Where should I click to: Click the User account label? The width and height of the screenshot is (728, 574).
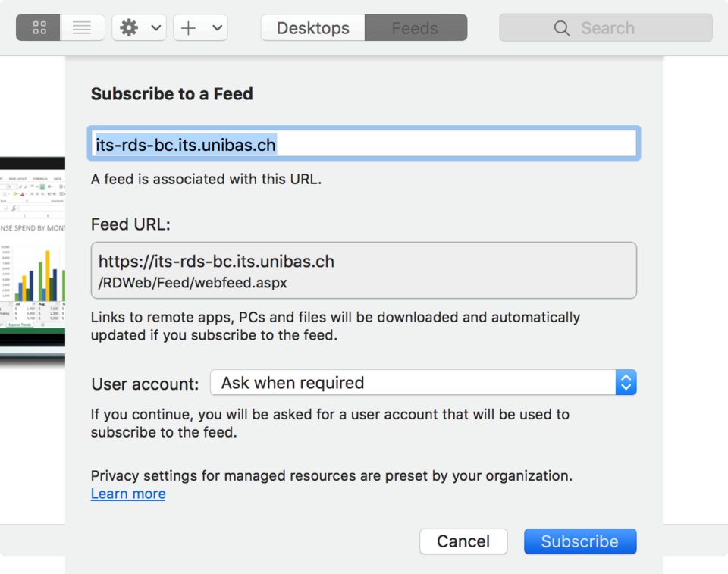(145, 384)
